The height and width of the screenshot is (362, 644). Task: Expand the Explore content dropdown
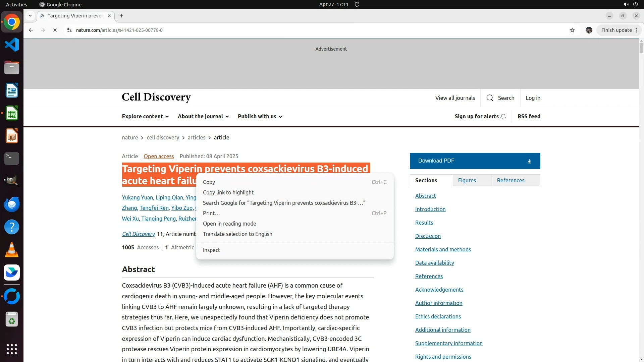pyautogui.click(x=145, y=116)
